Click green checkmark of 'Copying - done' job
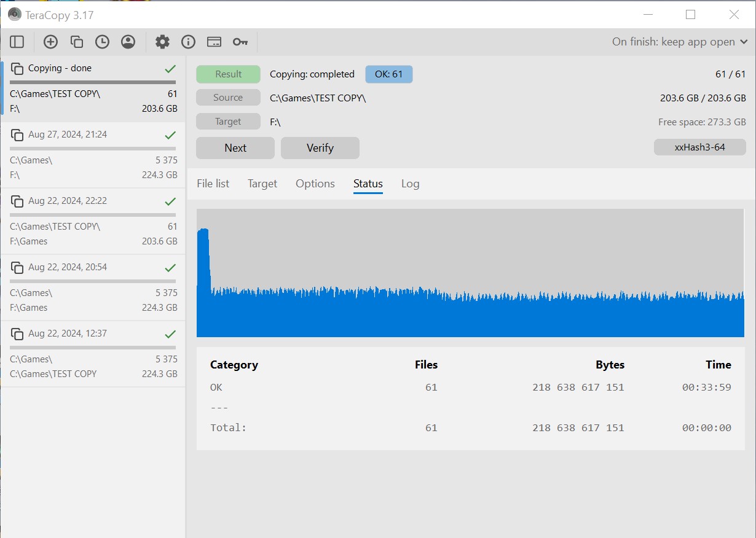 pyautogui.click(x=170, y=69)
